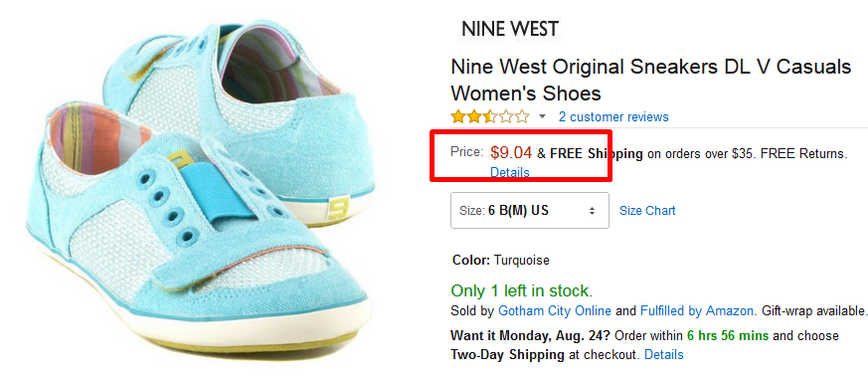Viewport: 868px width, 377px height.
Task: Click the yellow 9 logo on shoe heel
Action: coord(335,210)
